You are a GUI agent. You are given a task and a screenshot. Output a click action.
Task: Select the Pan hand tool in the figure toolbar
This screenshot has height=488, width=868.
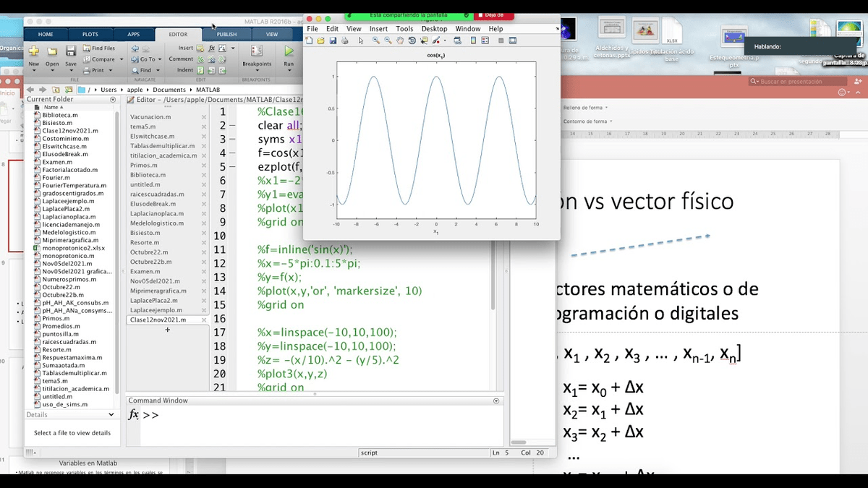pyautogui.click(x=399, y=40)
